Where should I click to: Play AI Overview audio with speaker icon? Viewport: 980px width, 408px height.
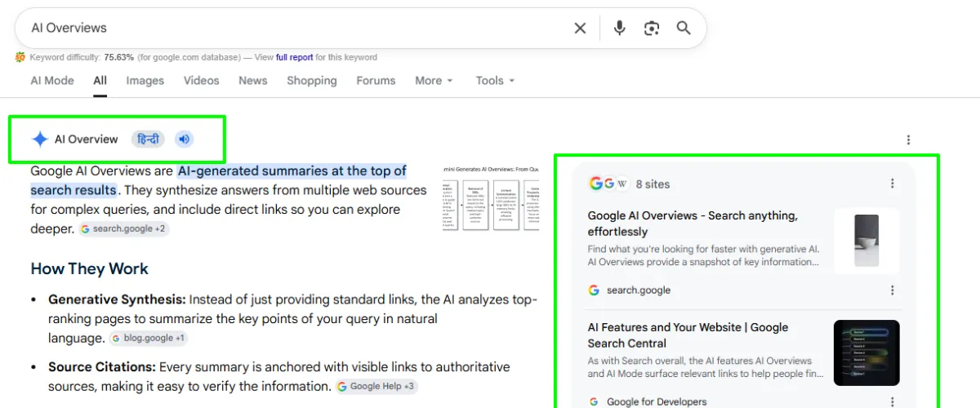[185, 140]
